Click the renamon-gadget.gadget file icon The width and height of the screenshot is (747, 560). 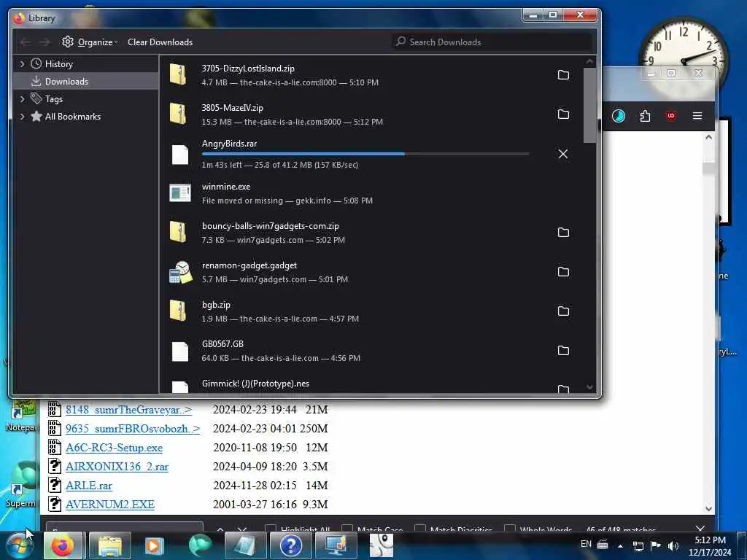point(181,273)
